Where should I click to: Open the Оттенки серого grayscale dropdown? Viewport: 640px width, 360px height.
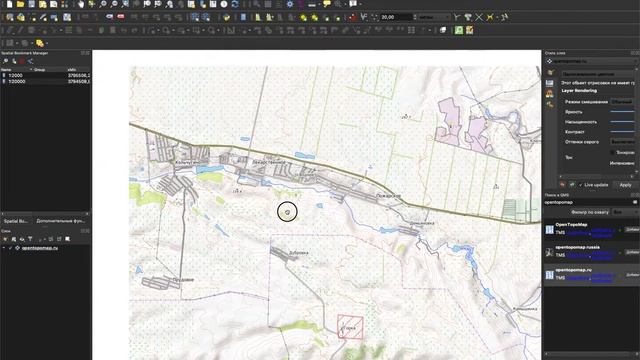622,142
